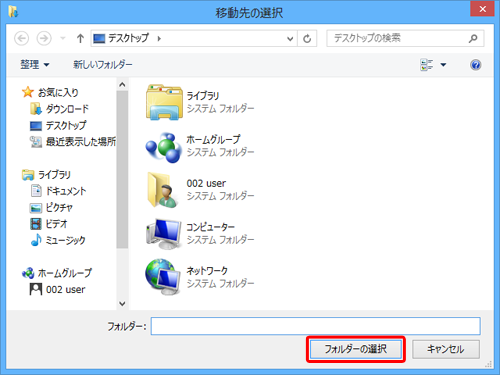The height and width of the screenshot is (375, 500).
Task: Change the view layout icon
Action: point(427,65)
